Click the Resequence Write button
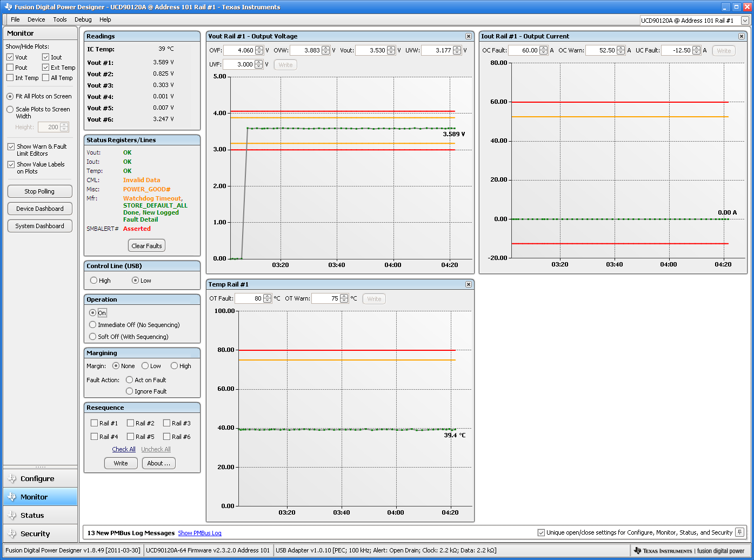 [121, 463]
